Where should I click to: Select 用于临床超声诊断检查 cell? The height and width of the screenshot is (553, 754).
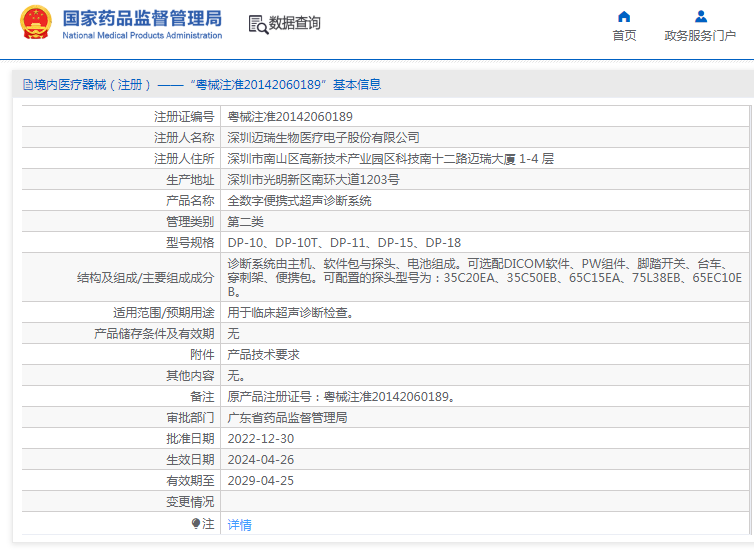coord(485,313)
